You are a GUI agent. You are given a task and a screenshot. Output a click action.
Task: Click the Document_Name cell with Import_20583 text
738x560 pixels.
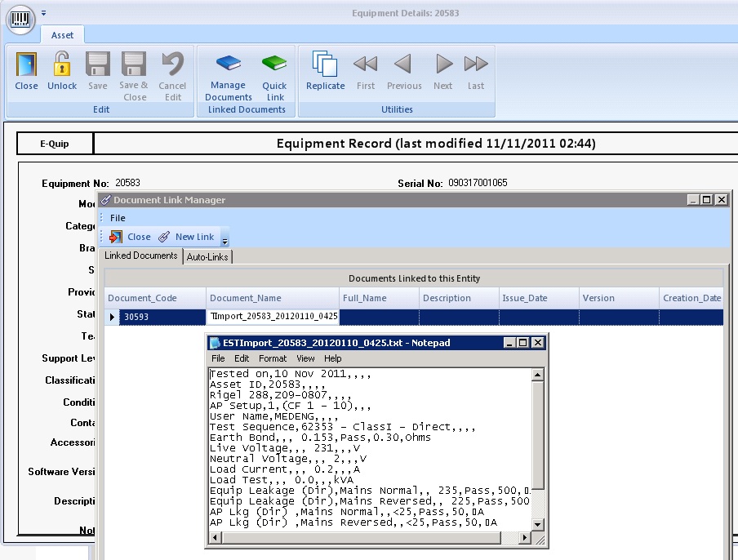[272, 317]
